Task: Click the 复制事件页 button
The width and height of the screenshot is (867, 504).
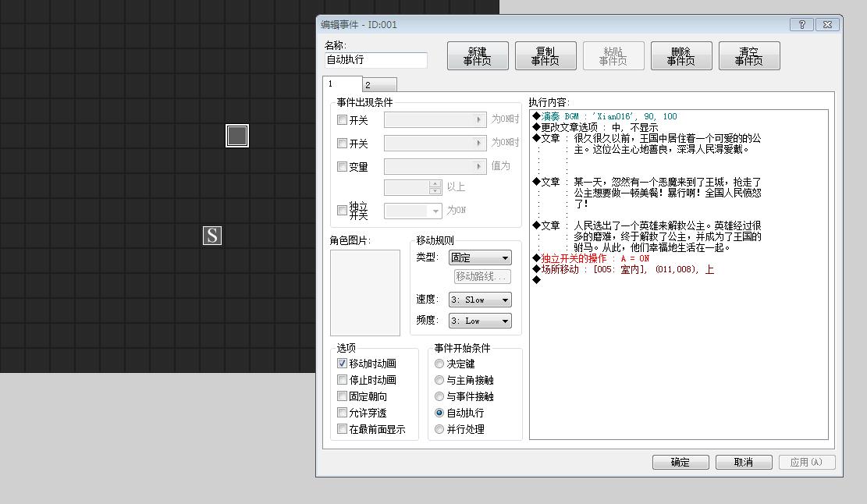Action: pos(545,56)
